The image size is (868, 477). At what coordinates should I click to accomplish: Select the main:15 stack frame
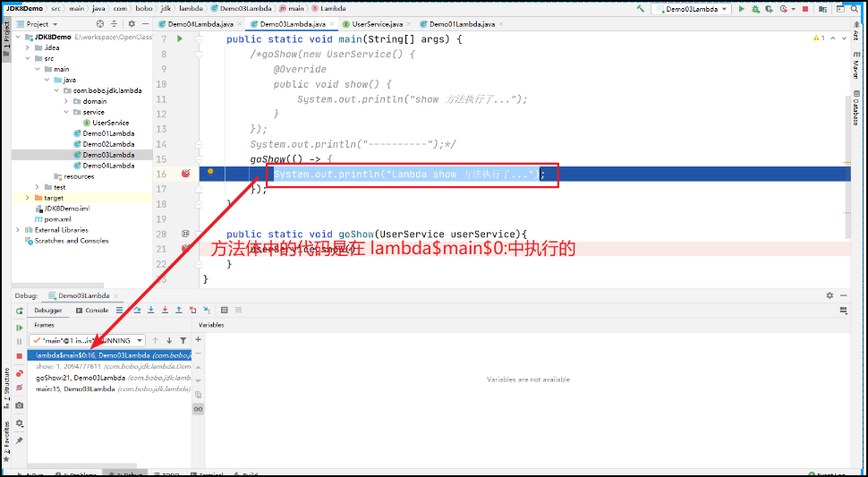[x=109, y=389]
